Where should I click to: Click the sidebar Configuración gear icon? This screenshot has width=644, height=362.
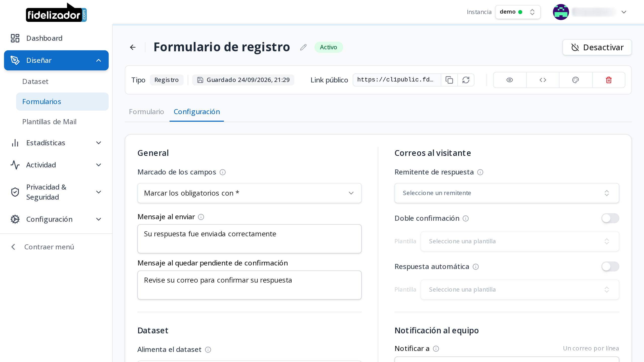click(x=15, y=219)
